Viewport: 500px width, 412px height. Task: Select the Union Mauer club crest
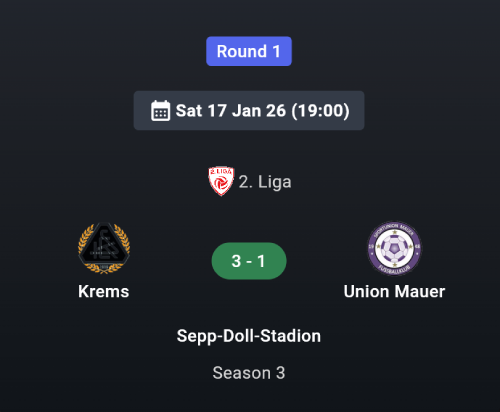(394, 248)
